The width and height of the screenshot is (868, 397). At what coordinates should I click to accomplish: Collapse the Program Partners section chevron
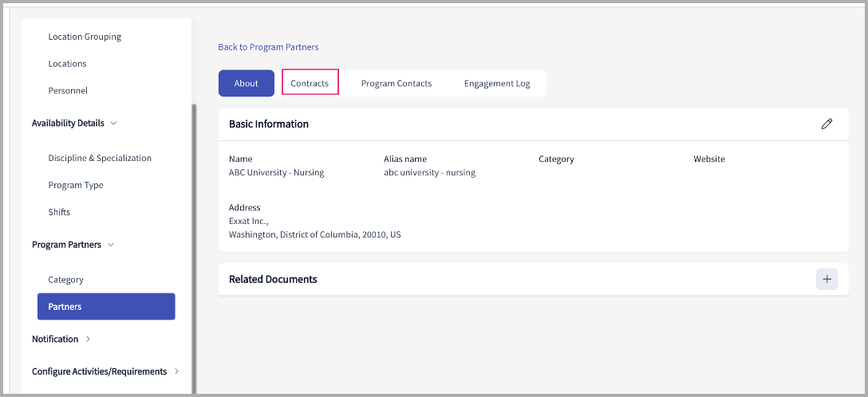click(x=111, y=245)
